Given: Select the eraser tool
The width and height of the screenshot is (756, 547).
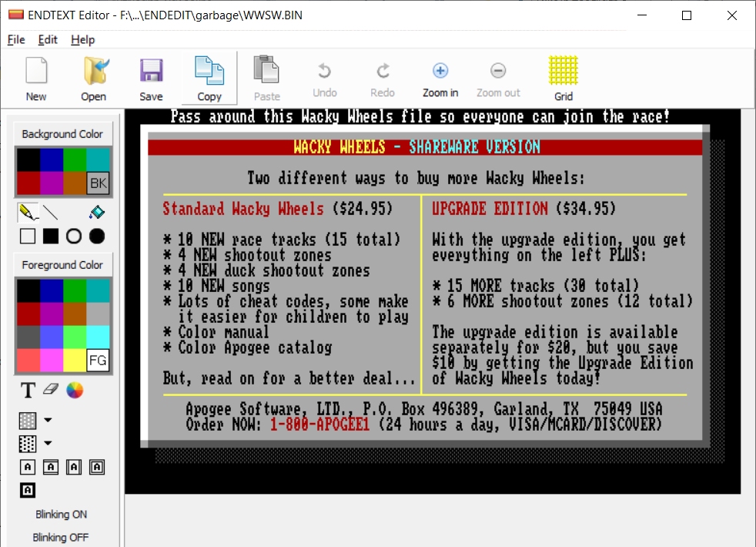Looking at the screenshot, I should point(51,389).
